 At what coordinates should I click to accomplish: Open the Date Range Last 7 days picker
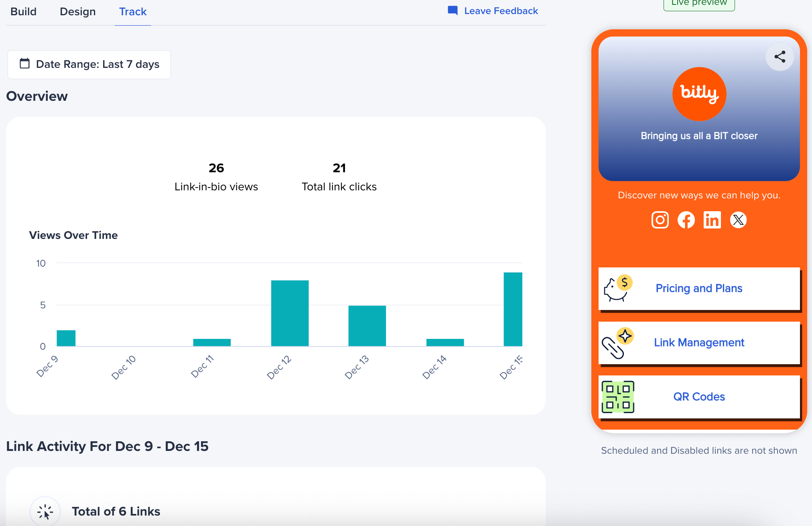pyautogui.click(x=89, y=64)
